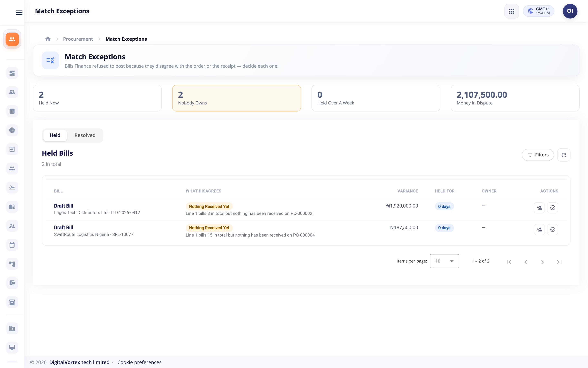Open the bar chart icon in sidebar
588x368 pixels.
point(12,111)
